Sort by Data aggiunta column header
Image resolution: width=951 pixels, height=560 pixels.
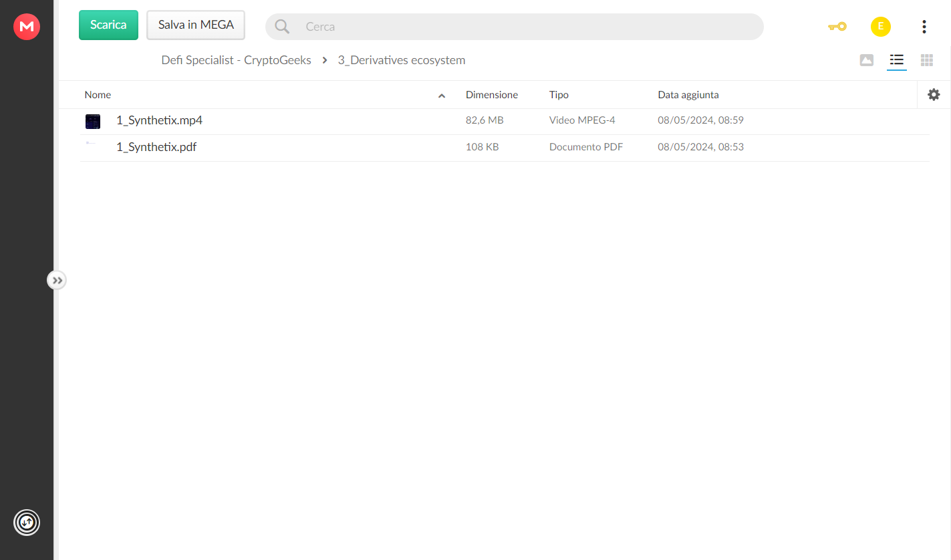pyautogui.click(x=688, y=95)
